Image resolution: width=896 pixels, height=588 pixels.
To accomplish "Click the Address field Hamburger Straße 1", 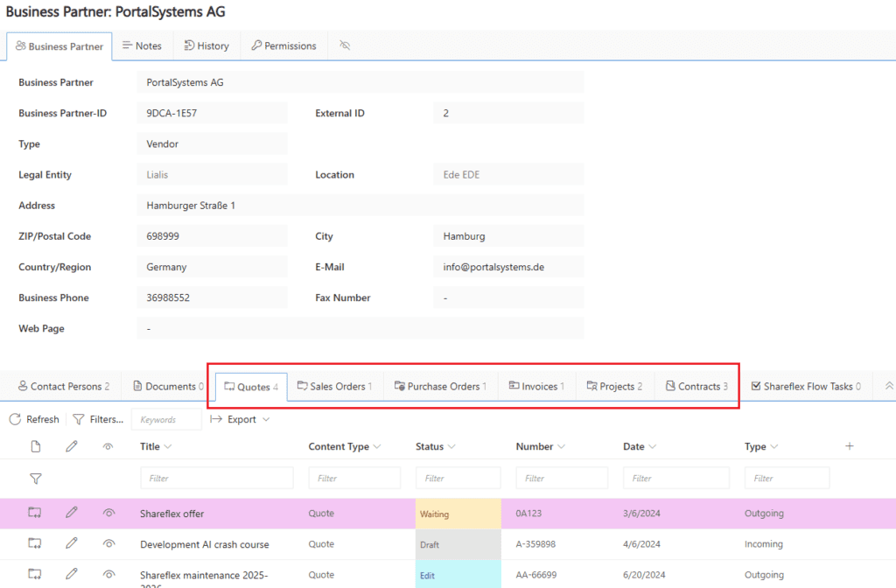I will (360, 205).
